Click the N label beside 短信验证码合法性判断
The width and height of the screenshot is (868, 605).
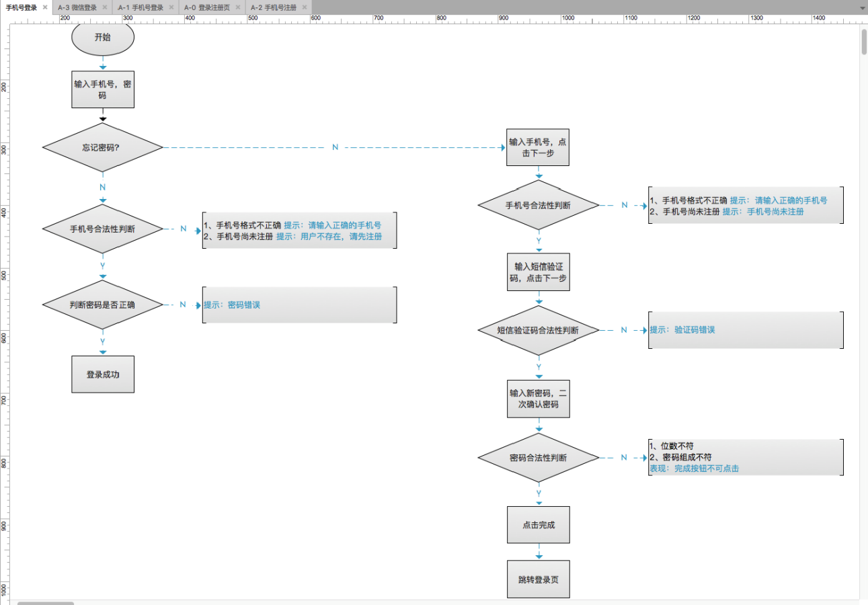pos(624,330)
